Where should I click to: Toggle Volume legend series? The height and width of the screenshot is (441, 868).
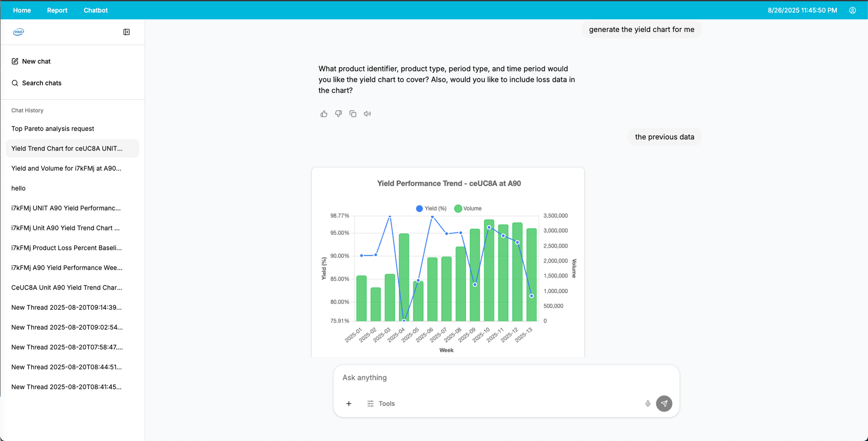[x=468, y=208]
